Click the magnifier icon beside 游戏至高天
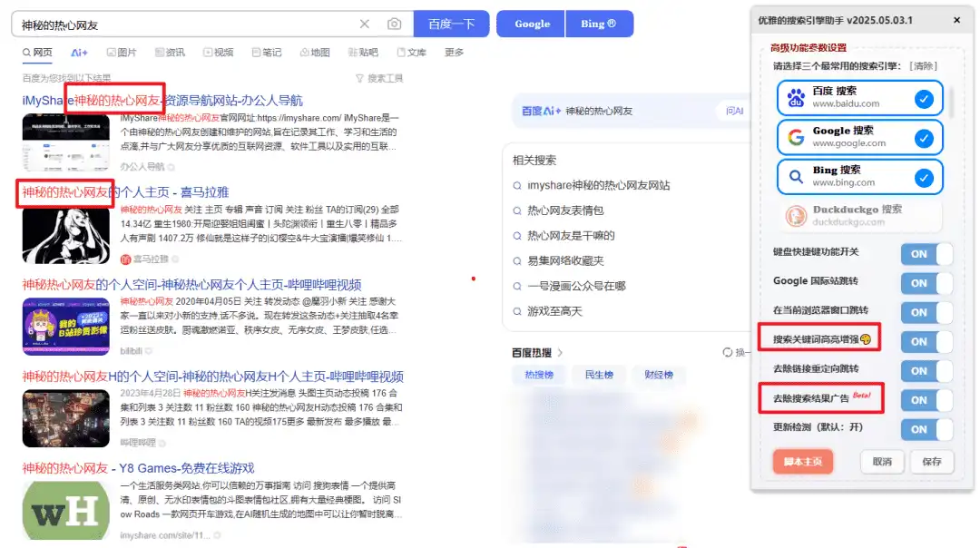The width and height of the screenshot is (980, 548). [517, 311]
